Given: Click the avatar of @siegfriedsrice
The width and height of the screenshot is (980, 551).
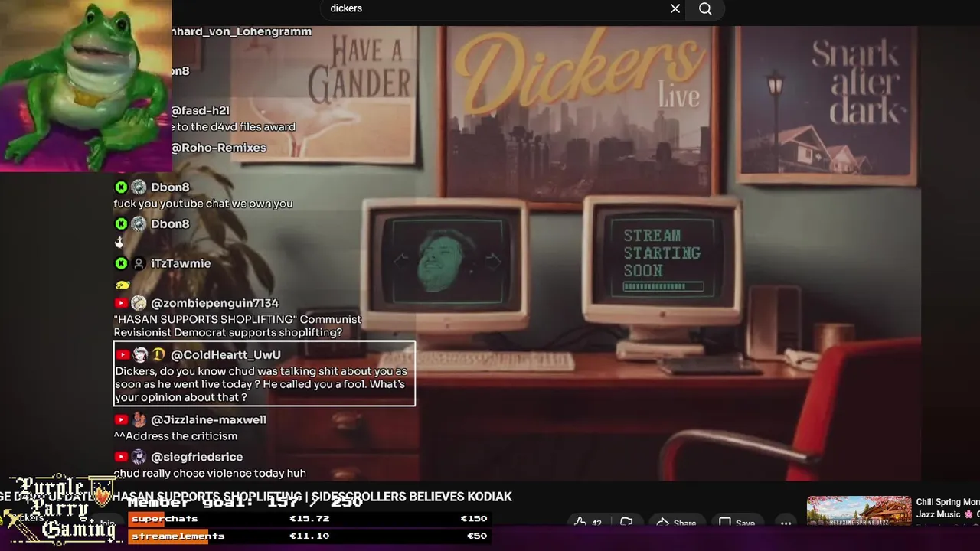Looking at the screenshot, I should [139, 457].
